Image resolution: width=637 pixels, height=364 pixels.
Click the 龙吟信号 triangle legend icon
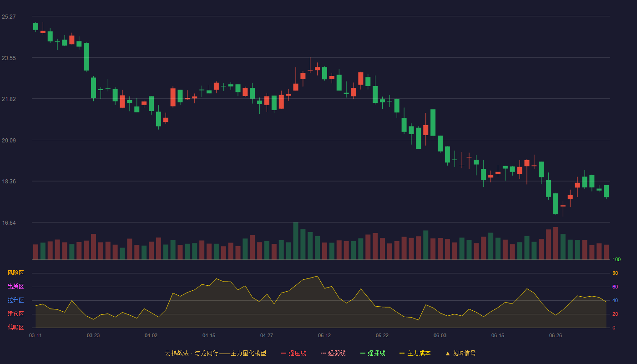[448, 353]
